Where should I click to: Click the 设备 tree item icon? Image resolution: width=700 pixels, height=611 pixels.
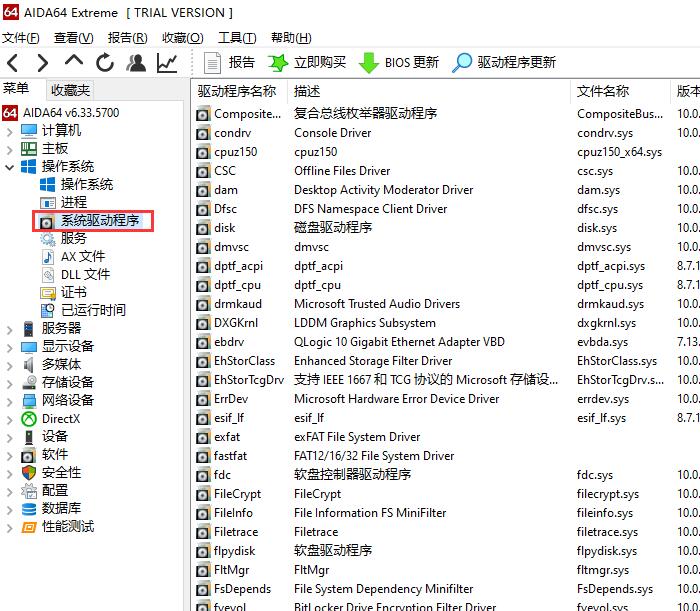tap(29, 437)
